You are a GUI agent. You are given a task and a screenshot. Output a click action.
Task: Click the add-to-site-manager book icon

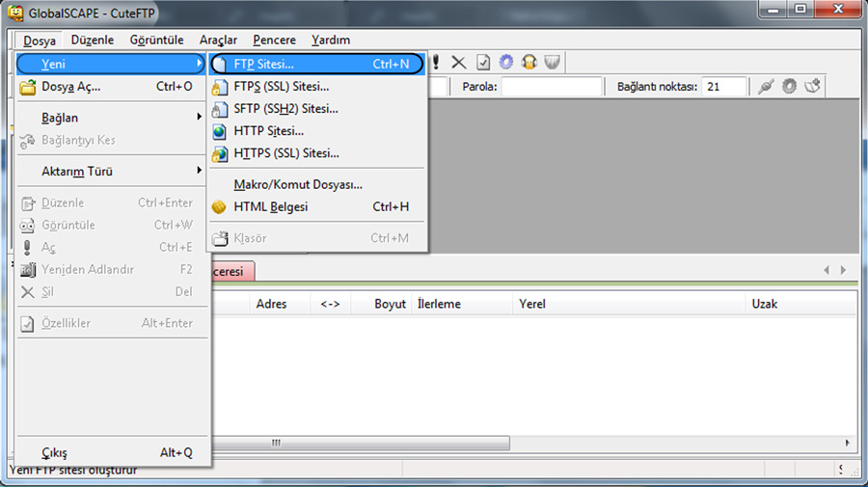point(812,87)
